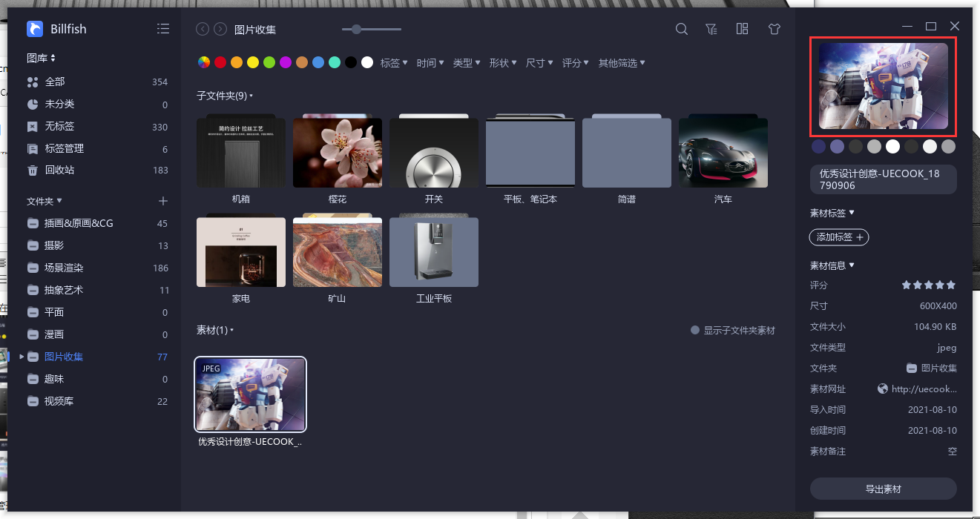Go forward with the right arrow button
Image resolution: width=980 pixels, height=519 pixels.
[x=220, y=29]
